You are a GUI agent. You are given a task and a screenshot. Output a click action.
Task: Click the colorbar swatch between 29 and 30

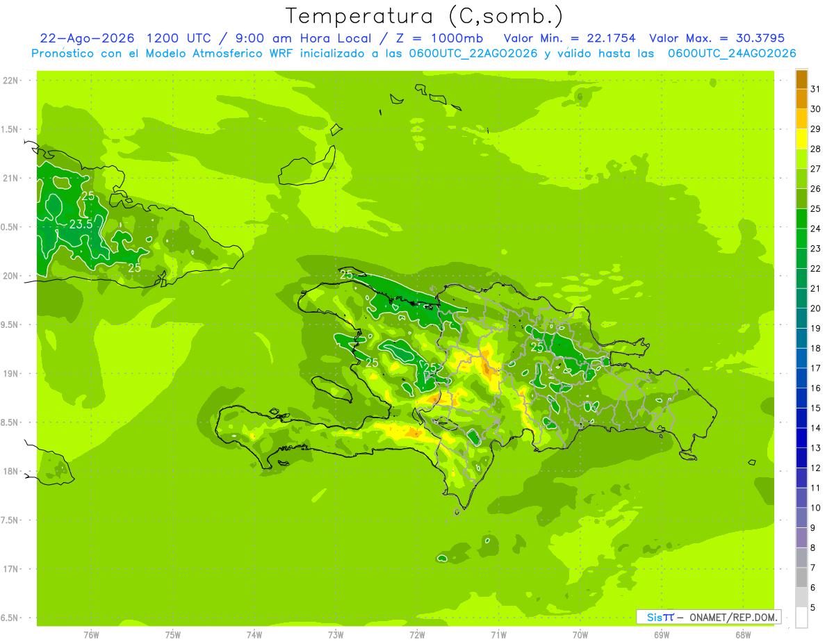801,119
